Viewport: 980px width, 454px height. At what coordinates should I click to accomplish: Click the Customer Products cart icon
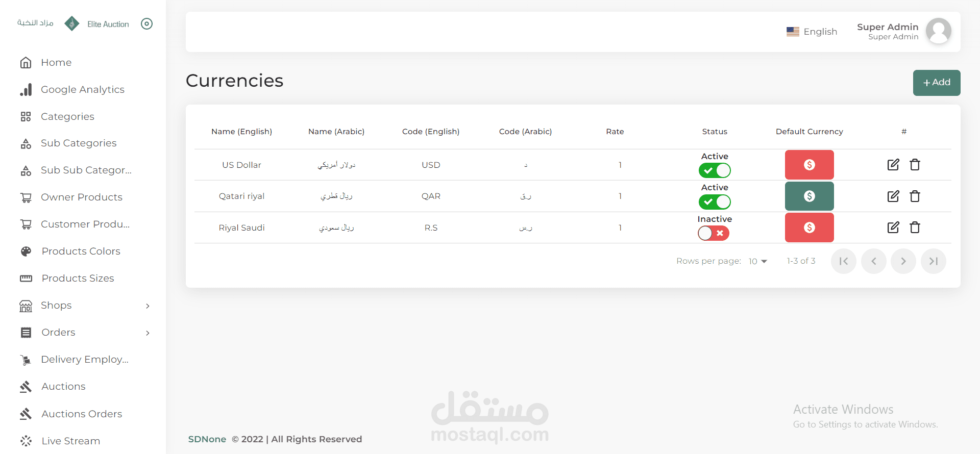tap(26, 224)
